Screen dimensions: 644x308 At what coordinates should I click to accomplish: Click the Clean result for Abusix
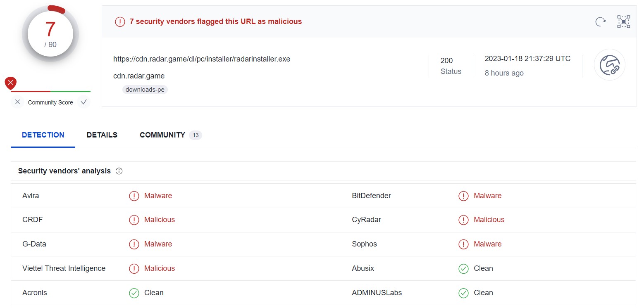(x=483, y=268)
